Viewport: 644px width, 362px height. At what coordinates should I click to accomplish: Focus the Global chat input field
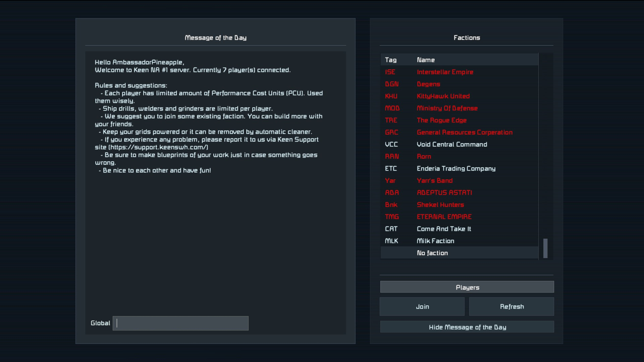180,323
